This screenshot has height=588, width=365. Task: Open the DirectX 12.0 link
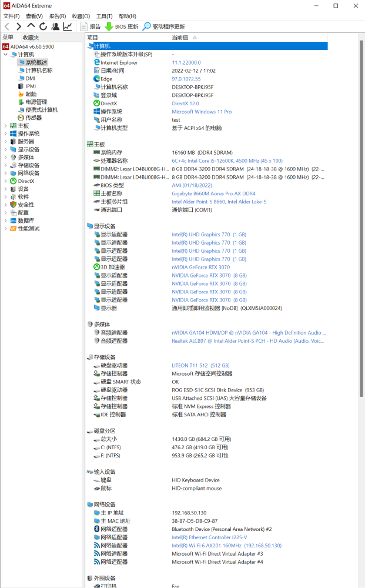pos(186,103)
